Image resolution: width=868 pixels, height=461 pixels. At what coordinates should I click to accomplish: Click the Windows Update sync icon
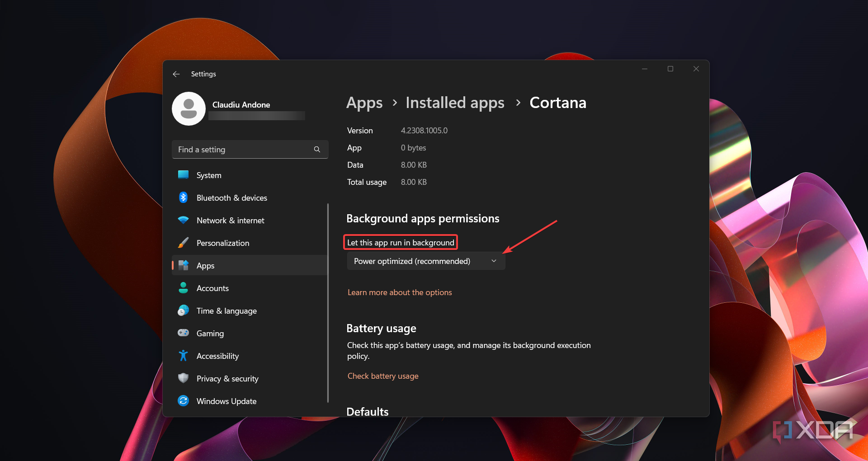pyautogui.click(x=183, y=401)
